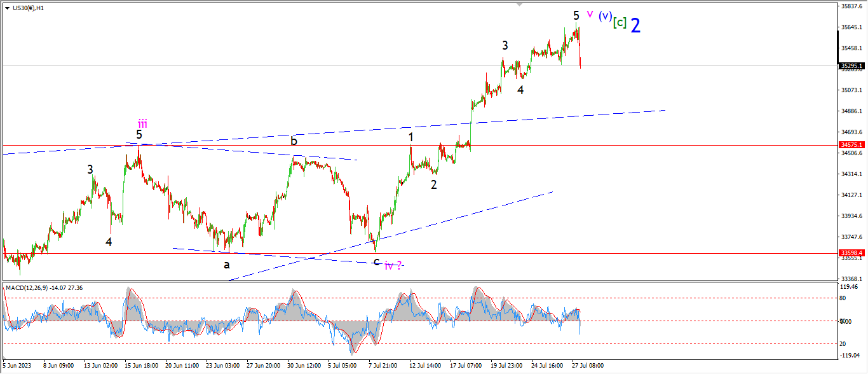The width and height of the screenshot is (868, 374).
Task: Click the 19 Jul 23:00 time label
Action: pos(506,366)
